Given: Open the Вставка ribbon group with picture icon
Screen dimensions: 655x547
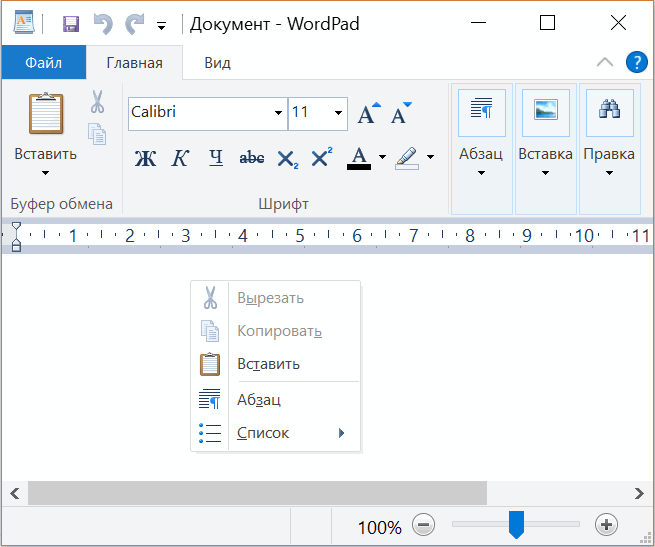Looking at the screenshot, I should pyautogui.click(x=546, y=148).
